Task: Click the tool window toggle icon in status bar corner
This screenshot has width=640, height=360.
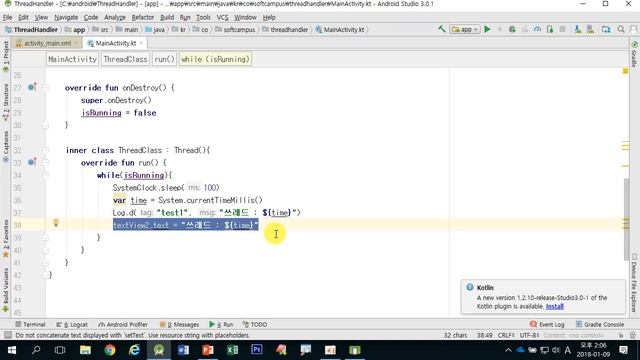Action: coord(8,335)
